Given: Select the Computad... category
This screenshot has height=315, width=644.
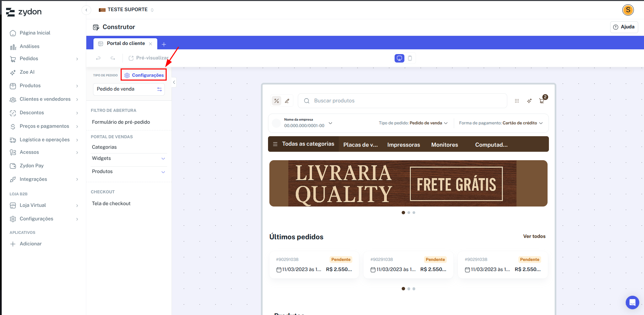Looking at the screenshot, I should [491, 145].
